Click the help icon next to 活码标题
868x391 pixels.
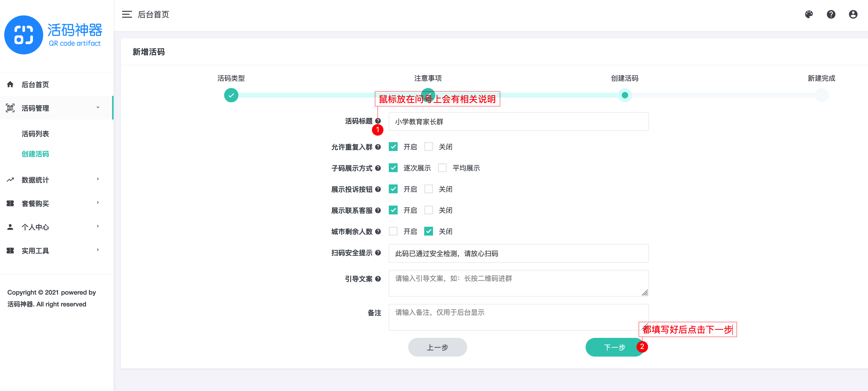tap(378, 121)
